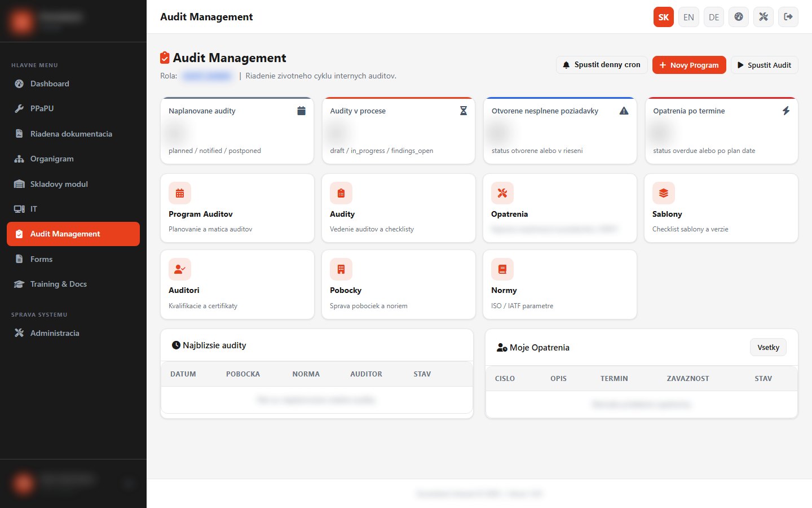Screen dimensions: 812x508
Task: Open PPaPU from main menu
Action: [x=73, y=108]
